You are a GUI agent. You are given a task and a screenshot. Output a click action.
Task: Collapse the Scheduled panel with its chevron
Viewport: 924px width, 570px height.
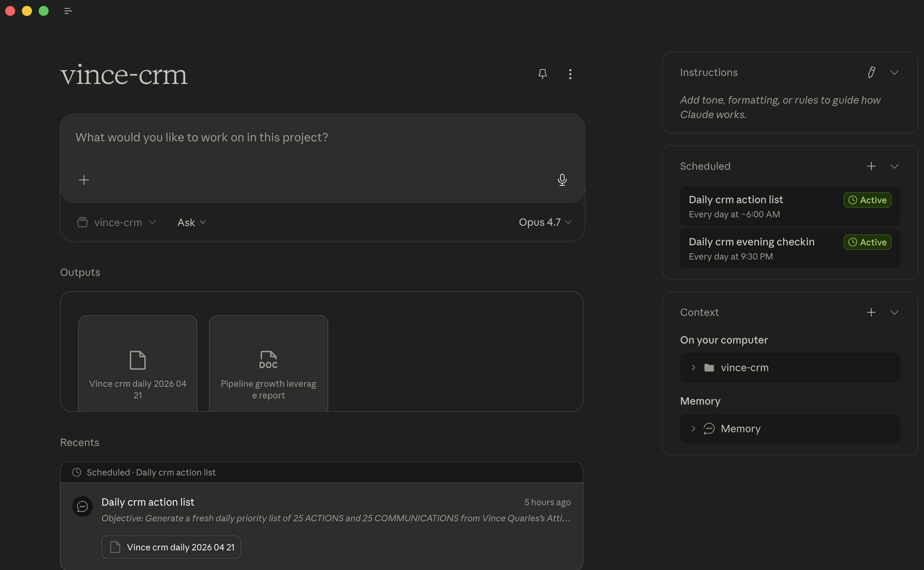coord(894,166)
